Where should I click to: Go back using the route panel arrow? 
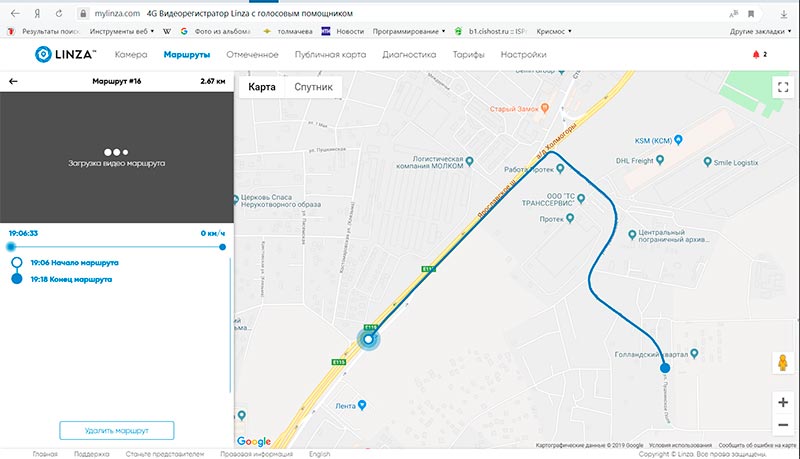[x=14, y=80]
